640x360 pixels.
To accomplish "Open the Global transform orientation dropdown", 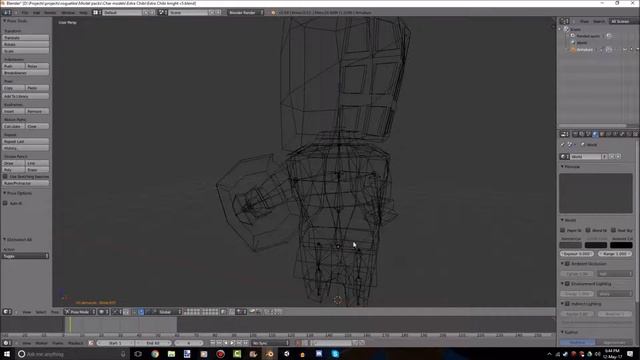I will (x=168, y=312).
